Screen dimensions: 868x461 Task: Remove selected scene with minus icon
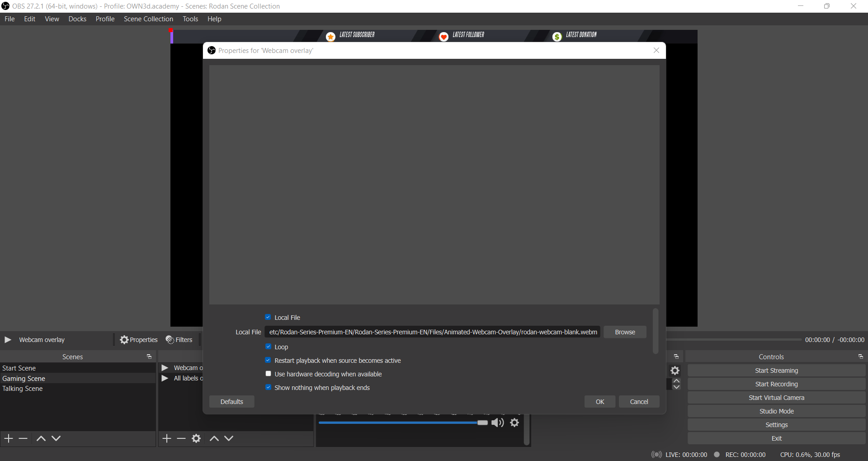tap(24, 438)
